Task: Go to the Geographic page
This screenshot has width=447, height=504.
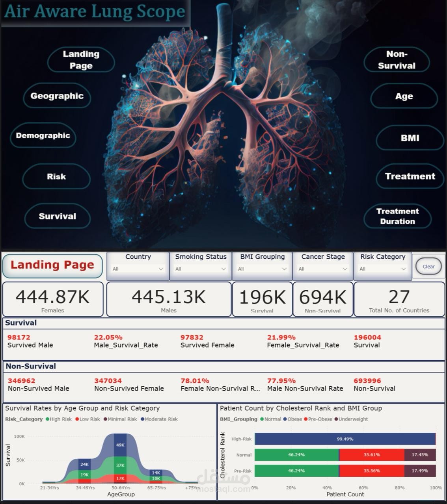Action: (x=57, y=96)
